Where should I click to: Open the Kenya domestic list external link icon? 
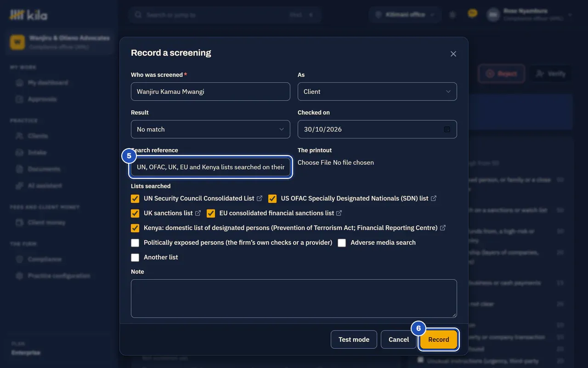click(443, 228)
